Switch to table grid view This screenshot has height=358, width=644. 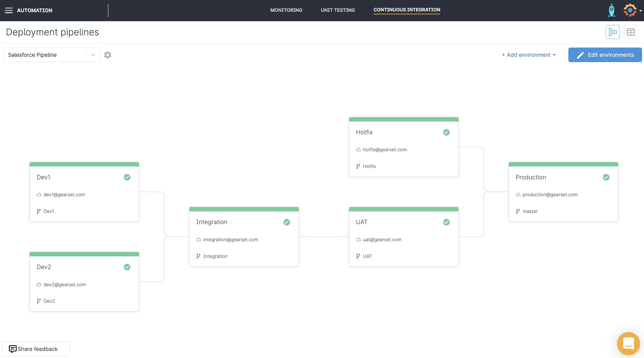click(x=631, y=32)
